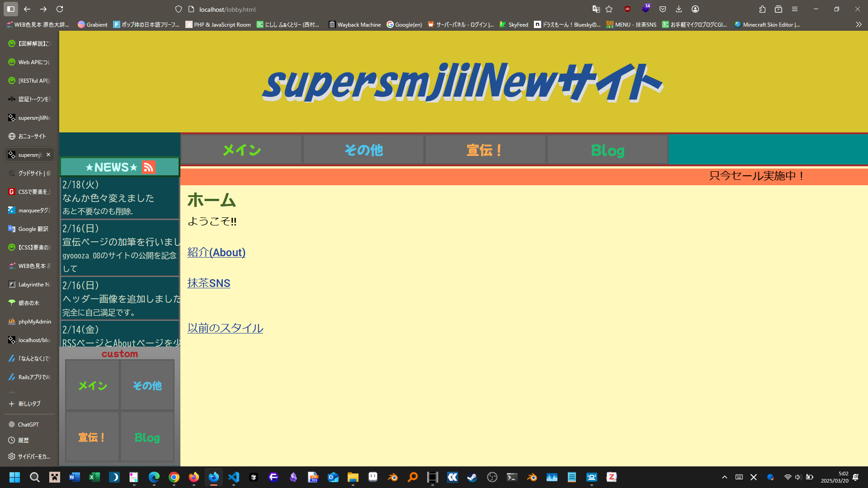Open the 抹茶SNS link

pyautogui.click(x=208, y=283)
